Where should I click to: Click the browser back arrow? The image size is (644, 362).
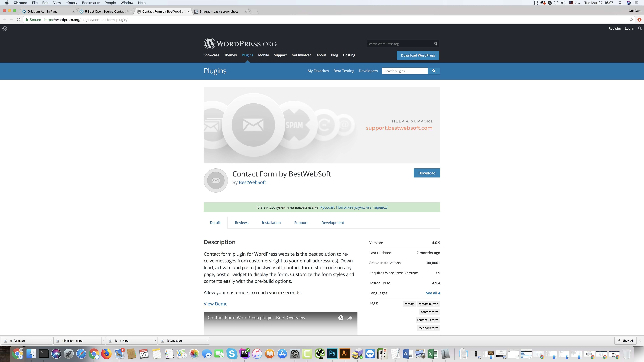[5, 20]
